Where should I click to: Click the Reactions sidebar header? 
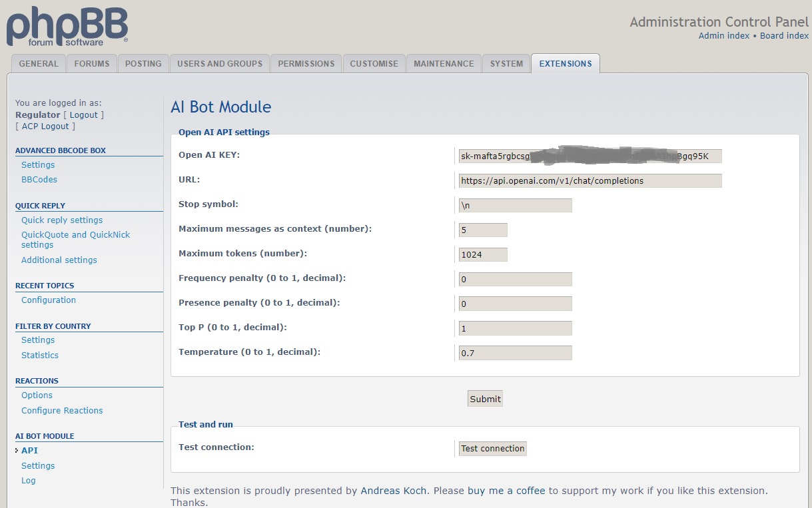[37, 381]
